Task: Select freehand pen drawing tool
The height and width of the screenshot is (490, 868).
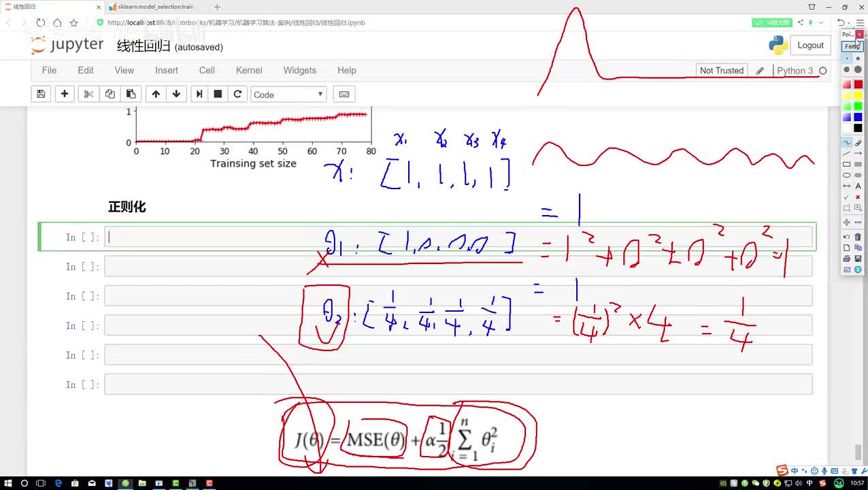Action: (847, 143)
